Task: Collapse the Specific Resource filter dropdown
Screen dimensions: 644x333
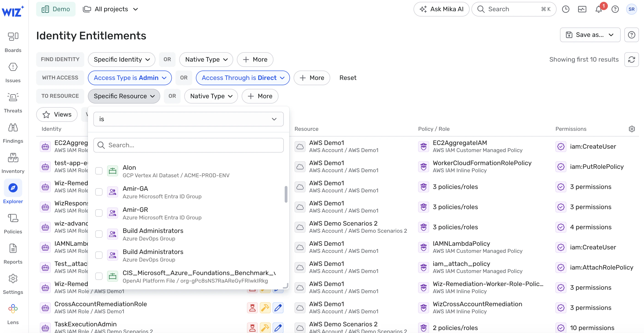Action: (124, 96)
